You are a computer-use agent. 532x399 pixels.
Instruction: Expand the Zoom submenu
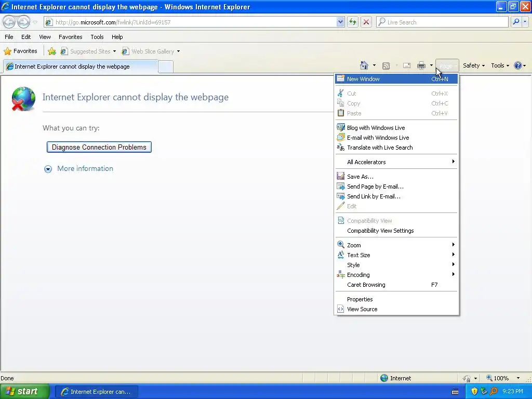pos(396,245)
